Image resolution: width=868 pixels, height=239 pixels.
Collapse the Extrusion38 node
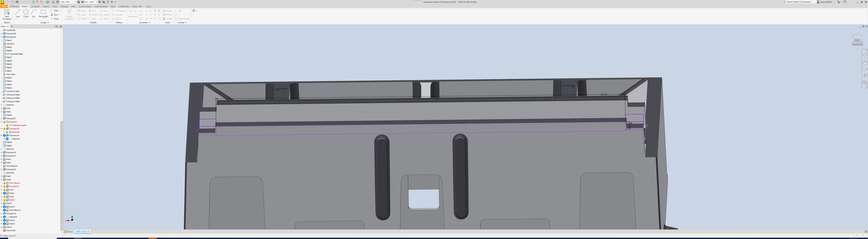pyautogui.click(x=1, y=129)
